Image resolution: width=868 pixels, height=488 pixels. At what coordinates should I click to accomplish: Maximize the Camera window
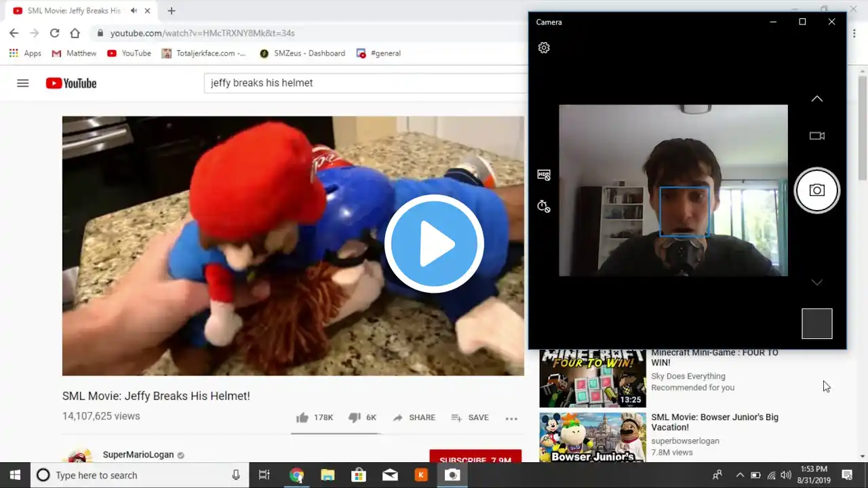pyautogui.click(x=802, y=22)
